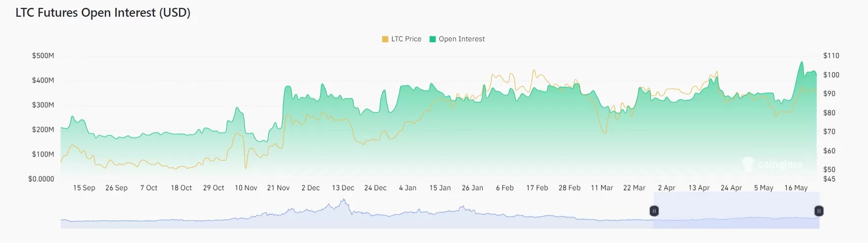Image resolution: width=868 pixels, height=243 pixels.
Task: Click the coinglass watermark logo icon
Action: tap(748, 164)
